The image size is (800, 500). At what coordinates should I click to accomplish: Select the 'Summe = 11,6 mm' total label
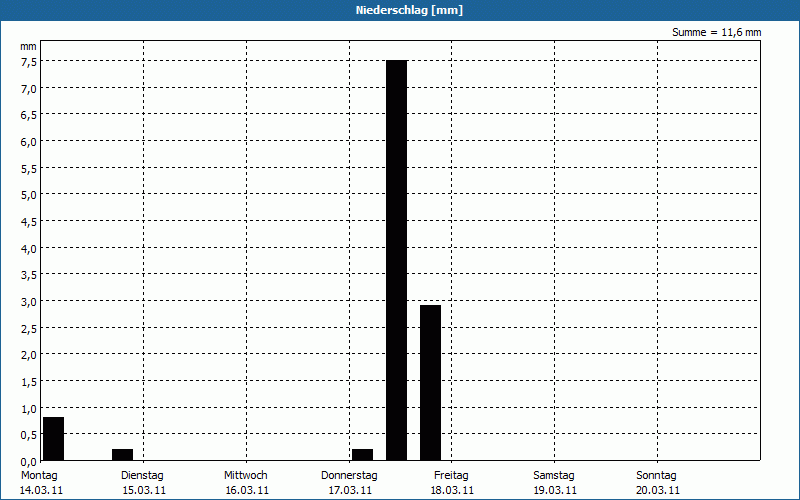pyautogui.click(x=716, y=33)
